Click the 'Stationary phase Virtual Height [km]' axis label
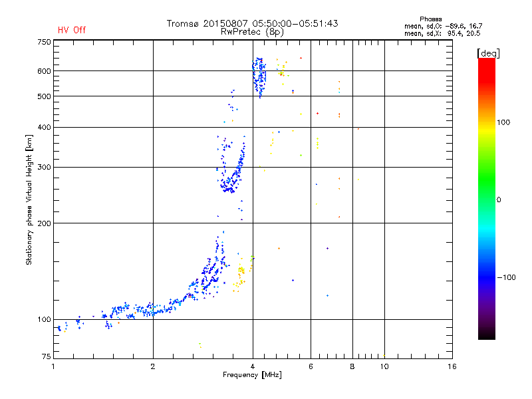Screen dimensions: 532x399 tap(29, 199)
